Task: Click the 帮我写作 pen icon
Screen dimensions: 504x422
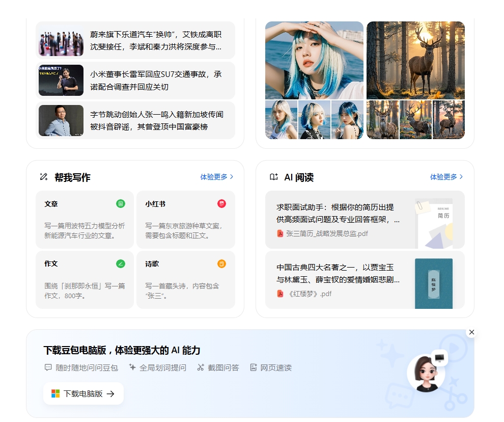Action: [x=44, y=177]
